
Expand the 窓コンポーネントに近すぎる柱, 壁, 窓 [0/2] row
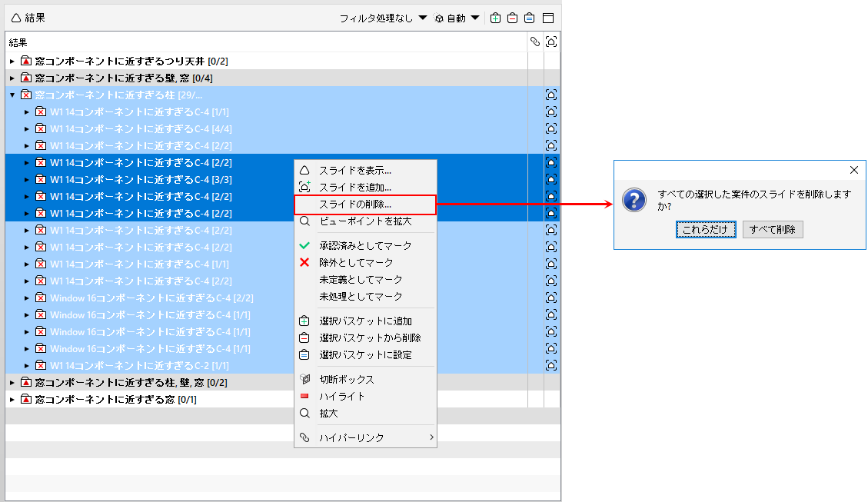(x=12, y=382)
